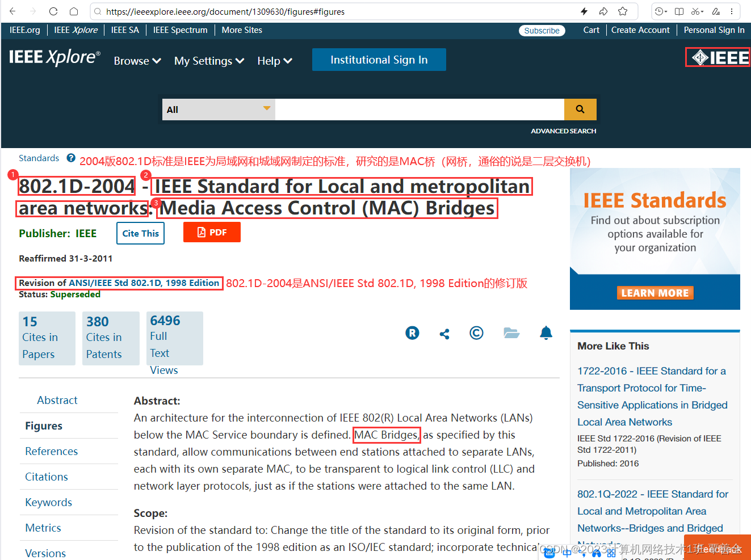The width and height of the screenshot is (751, 560).
Task: Click the IEEE Xplore logo
Action: pos(54,57)
